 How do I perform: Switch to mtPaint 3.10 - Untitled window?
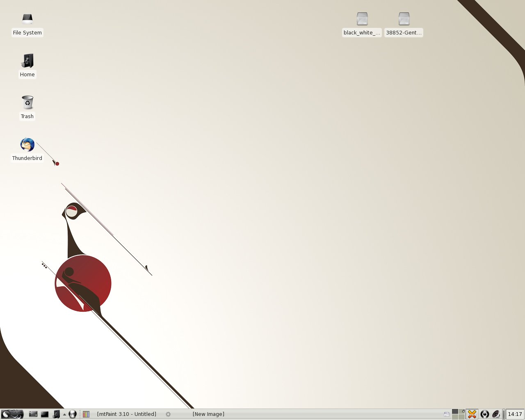point(127,414)
